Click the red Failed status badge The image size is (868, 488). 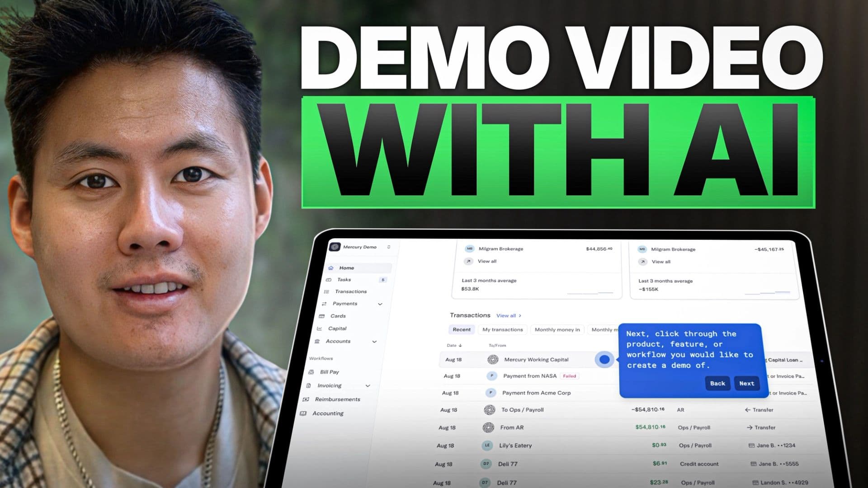[x=569, y=376]
